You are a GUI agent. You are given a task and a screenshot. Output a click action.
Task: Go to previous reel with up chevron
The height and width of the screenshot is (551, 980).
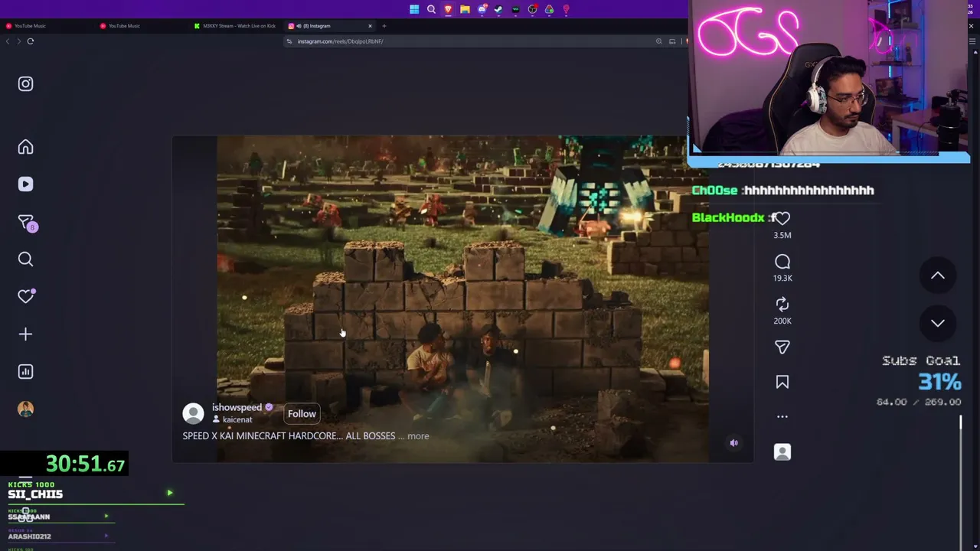tap(937, 275)
